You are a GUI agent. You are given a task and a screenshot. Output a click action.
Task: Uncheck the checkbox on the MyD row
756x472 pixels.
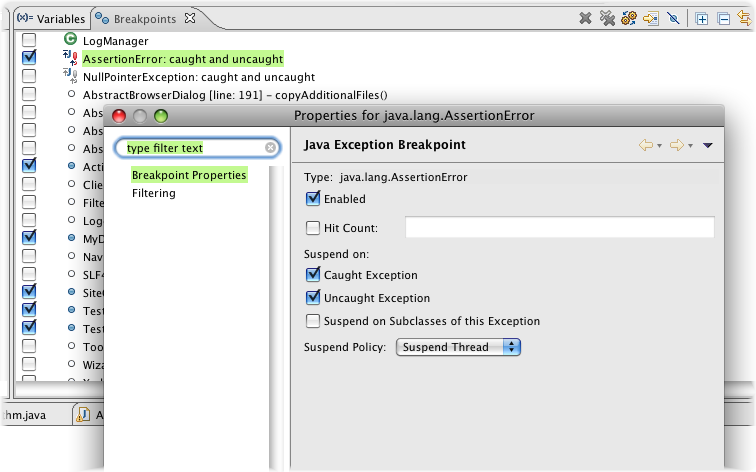(29, 237)
